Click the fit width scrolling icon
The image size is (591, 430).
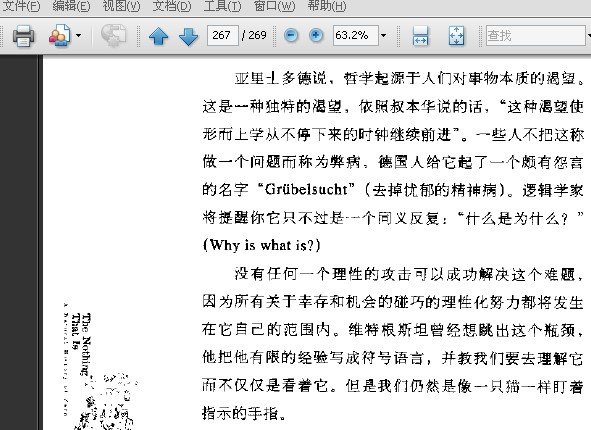420,36
